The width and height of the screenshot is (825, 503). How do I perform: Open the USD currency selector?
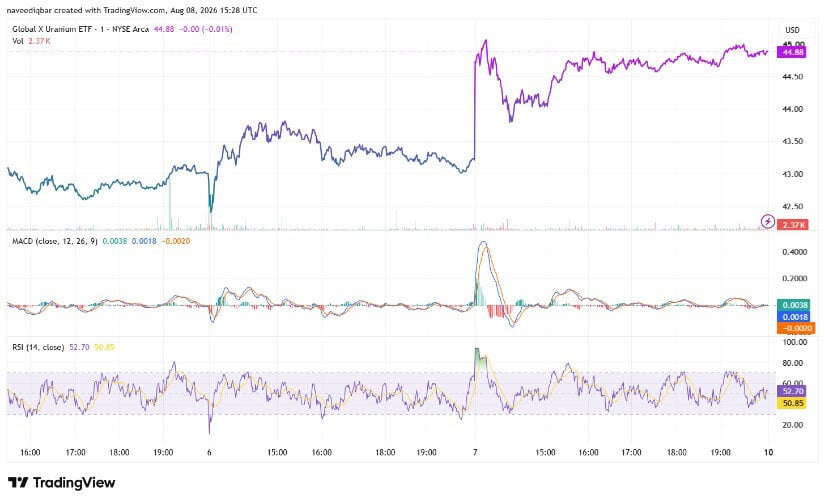tap(792, 30)
